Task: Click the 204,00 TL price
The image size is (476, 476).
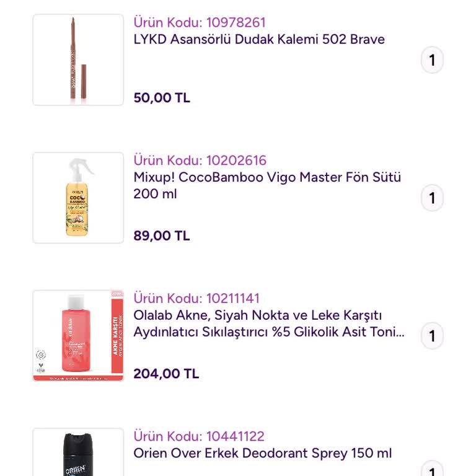Action: 166,374
